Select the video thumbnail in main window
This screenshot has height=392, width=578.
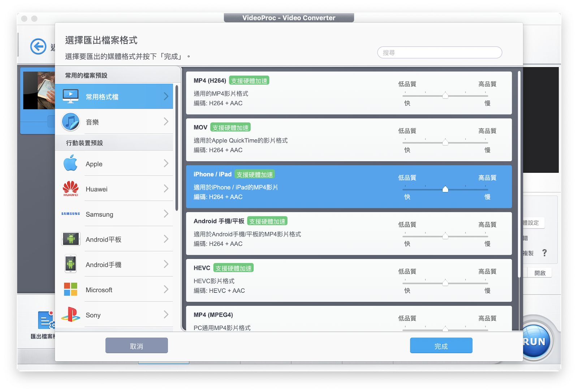39,90
